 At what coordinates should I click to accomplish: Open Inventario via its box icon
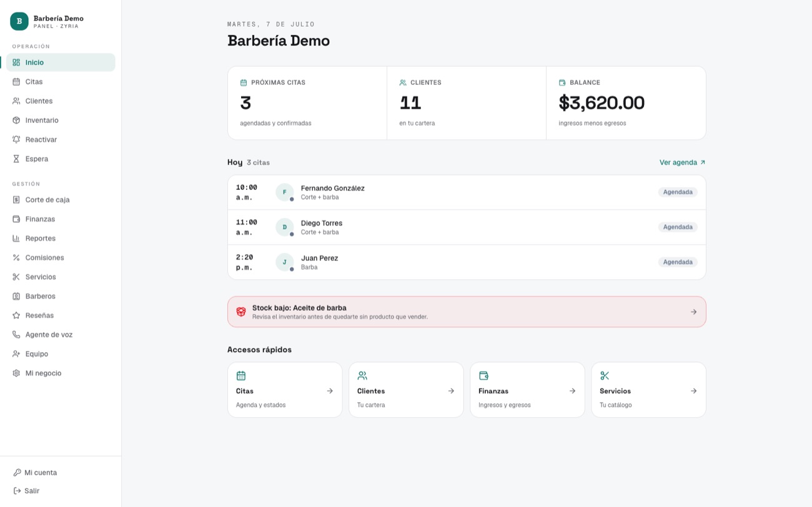16,120
